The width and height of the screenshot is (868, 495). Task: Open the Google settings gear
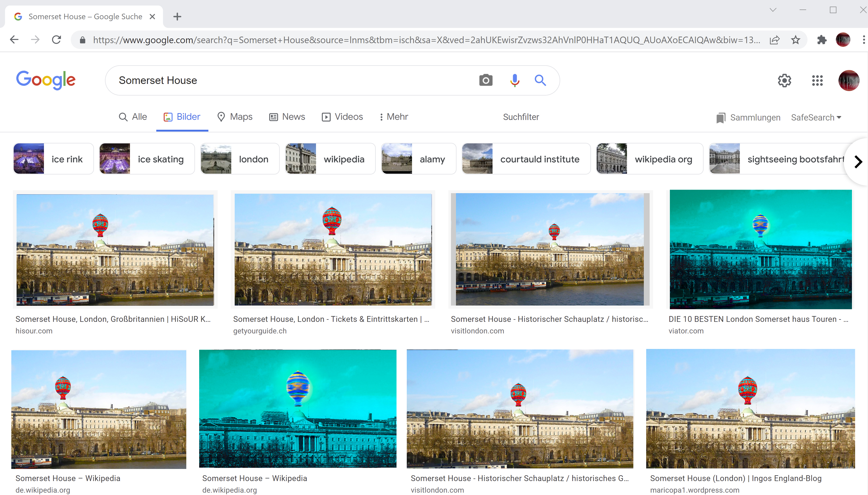[x=784, y=81]
